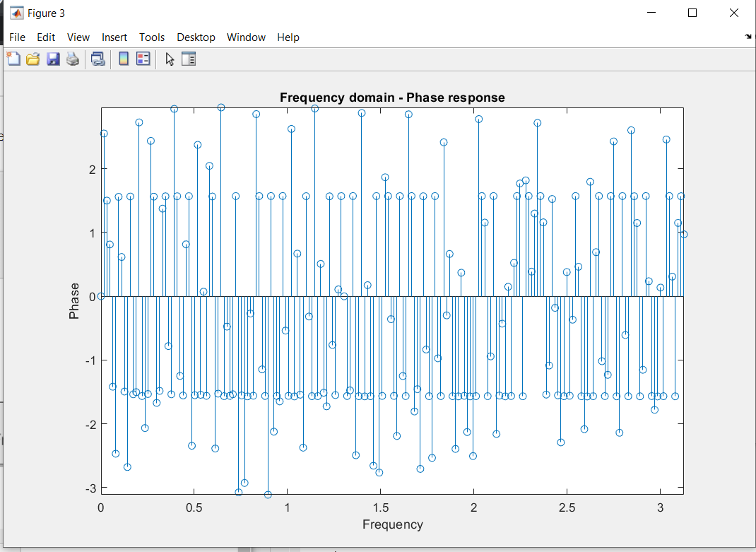Click the 'Frequency' x-axis label
The height and width of the screenshot is (552, 756).
pos(392,524)
